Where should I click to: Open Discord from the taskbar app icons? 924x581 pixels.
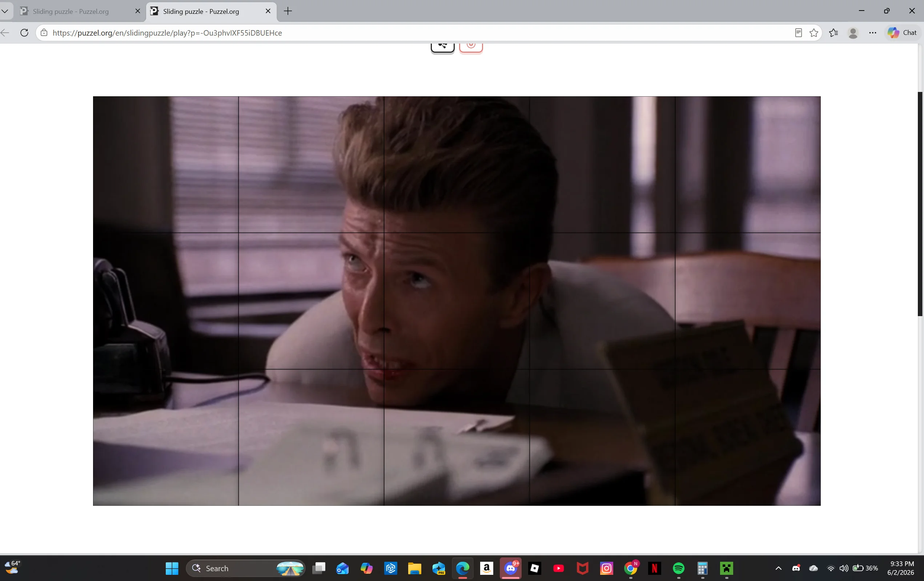coord(511,568)
